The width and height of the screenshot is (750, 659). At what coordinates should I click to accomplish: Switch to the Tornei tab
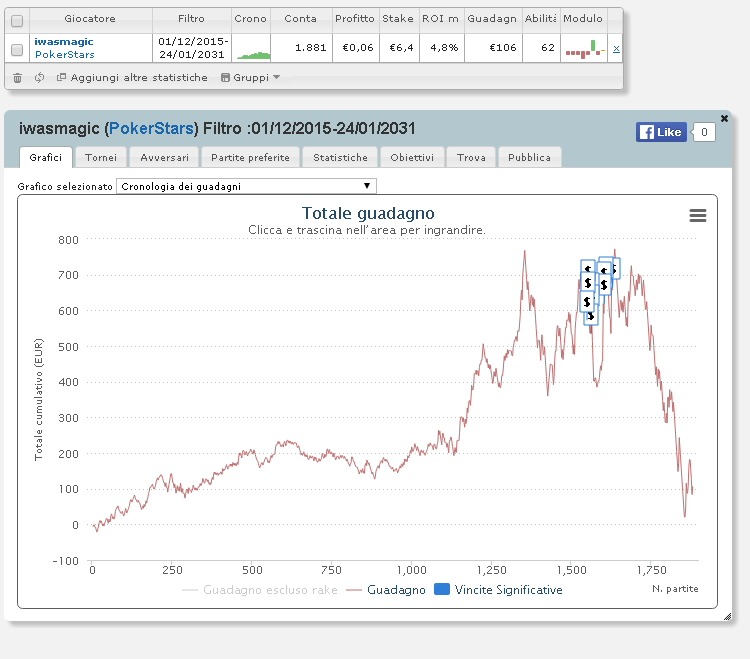coord(101,157)
